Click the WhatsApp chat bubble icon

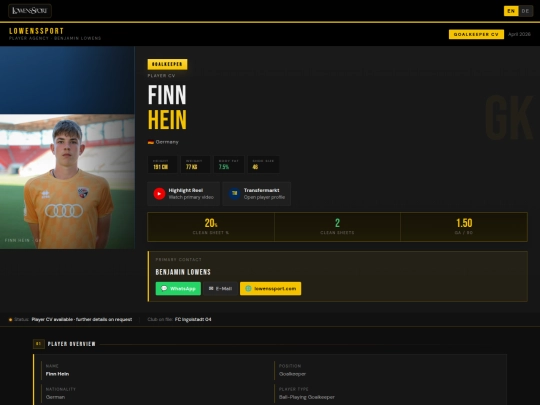coord(164,289)
